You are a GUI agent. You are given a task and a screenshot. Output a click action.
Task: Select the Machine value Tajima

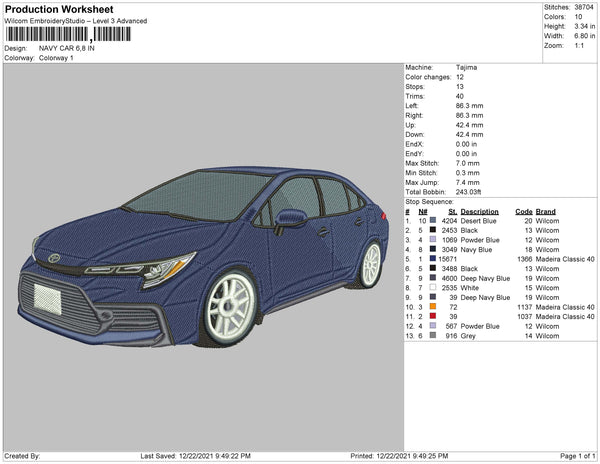click(x=465, y=67)
